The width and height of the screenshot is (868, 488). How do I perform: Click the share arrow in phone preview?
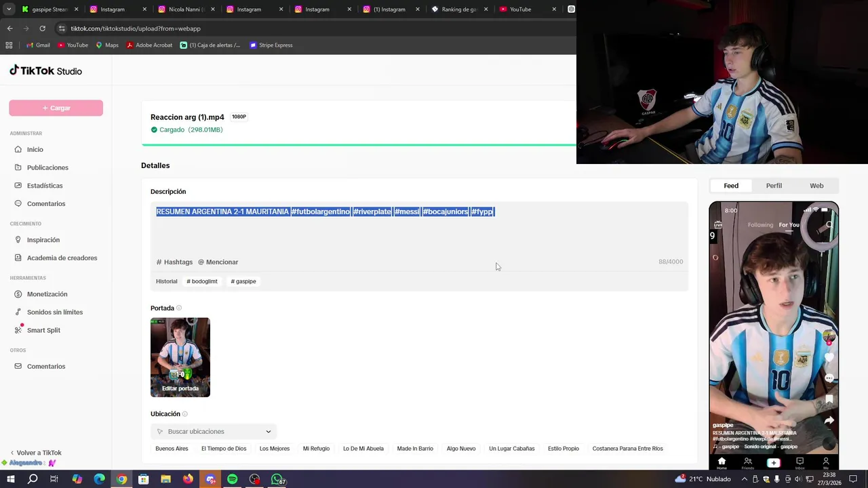(x=829, y=420)
